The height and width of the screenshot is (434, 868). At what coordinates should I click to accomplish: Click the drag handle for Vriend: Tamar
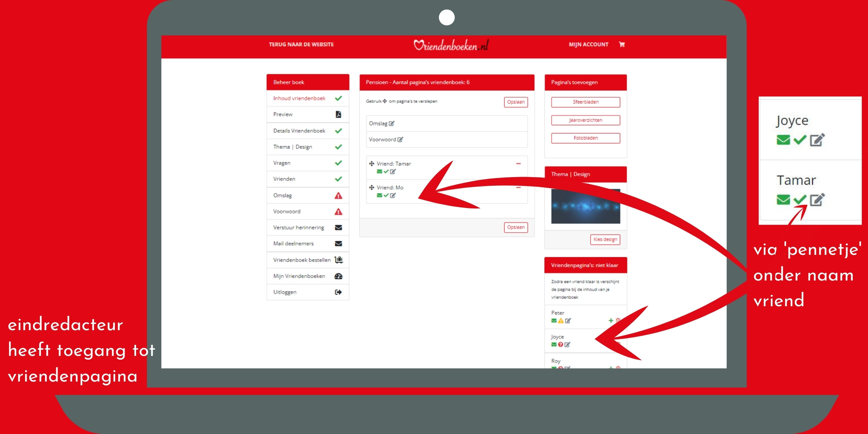[x=372, y=164]
